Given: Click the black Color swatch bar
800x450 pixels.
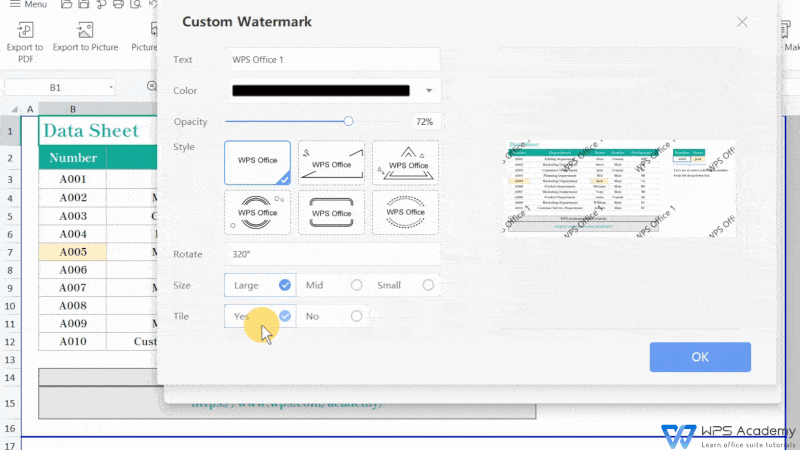Looking at the screenshot, I should pyautogui.click(x=321, y=90).
